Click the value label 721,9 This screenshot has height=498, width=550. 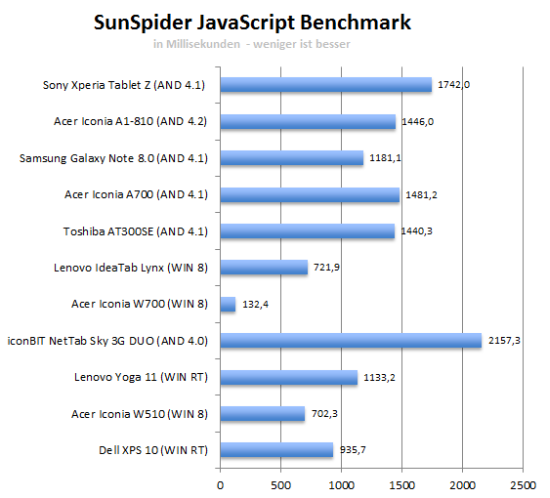pos(327,268)
